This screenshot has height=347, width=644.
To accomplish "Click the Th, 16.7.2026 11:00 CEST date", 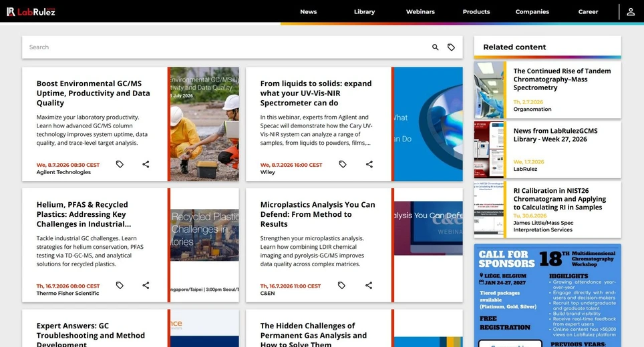I will pyautogui.click(x=291, y=286).
